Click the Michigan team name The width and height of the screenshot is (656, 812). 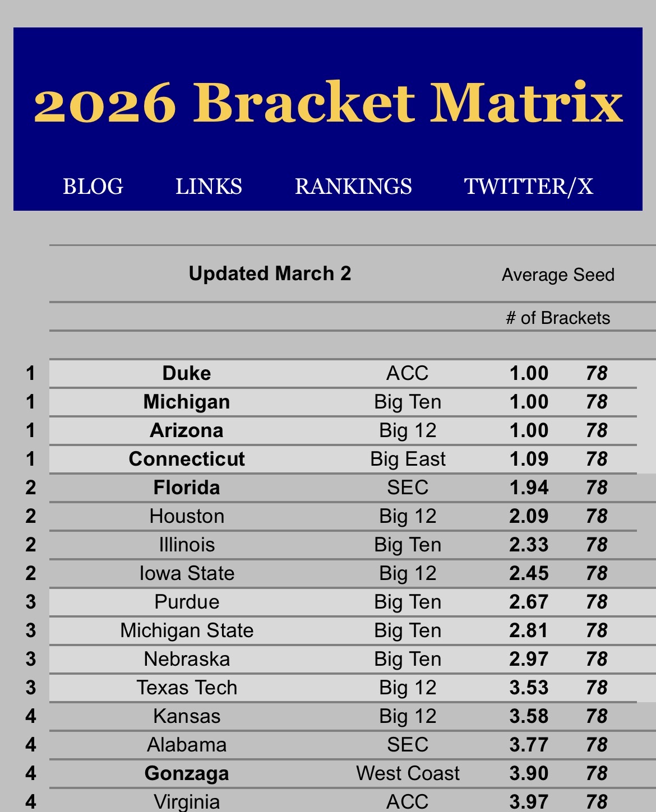click(x=187, y=402)
